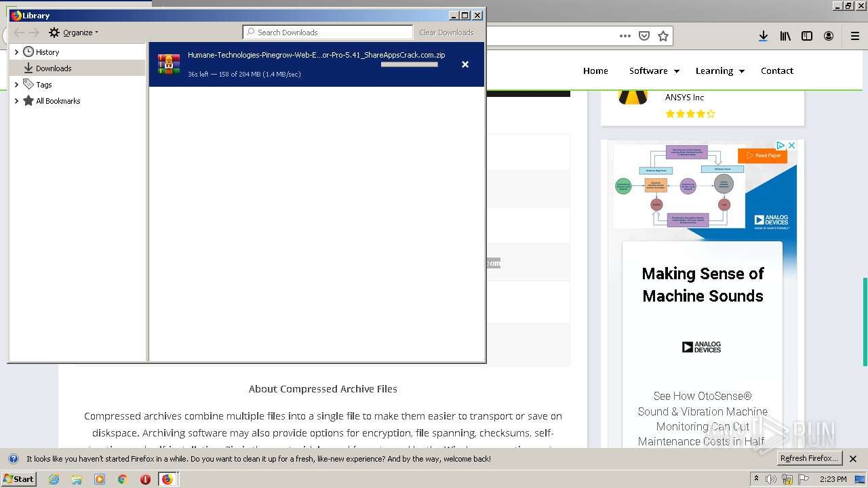This screenshot has width=868, height=488.
Task: Click the Clear Downloads button
Action: pyautogui.click(x=446, y=33)
